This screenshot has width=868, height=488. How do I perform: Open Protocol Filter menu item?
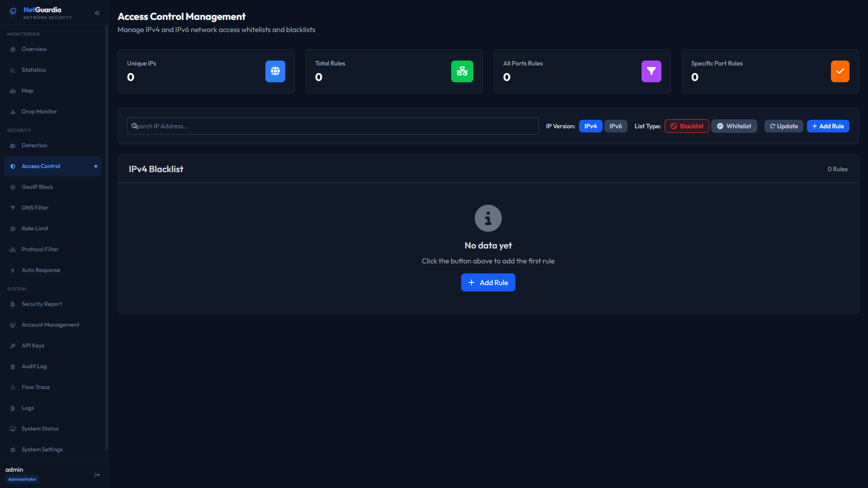52,249
